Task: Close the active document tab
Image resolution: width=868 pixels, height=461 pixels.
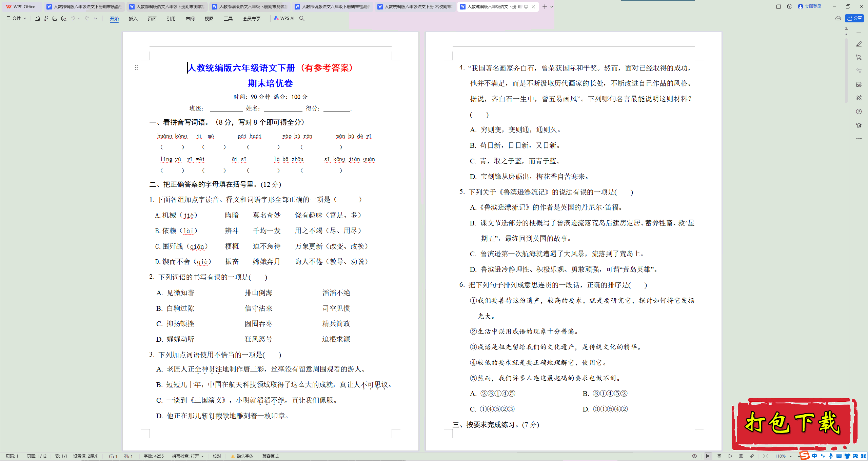Action: (x=533, y=7)
